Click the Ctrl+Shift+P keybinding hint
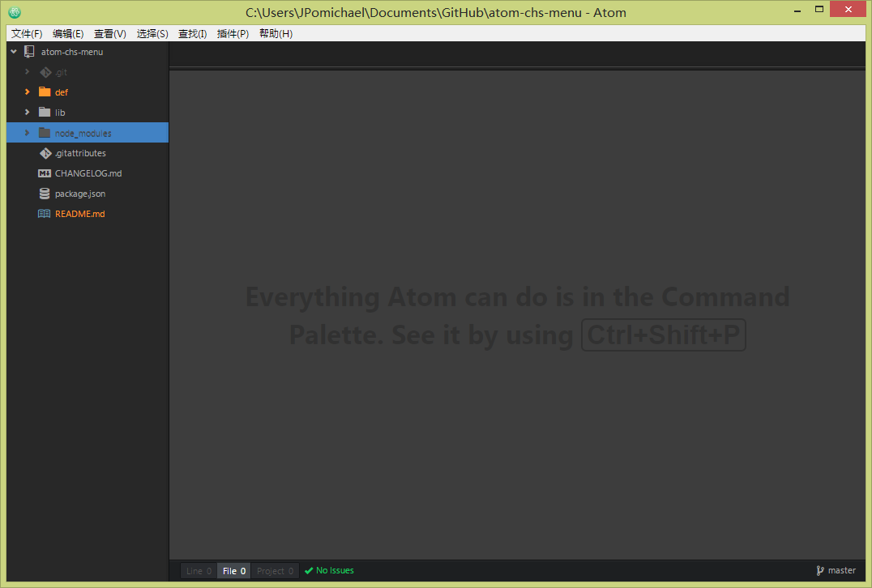 664,334
